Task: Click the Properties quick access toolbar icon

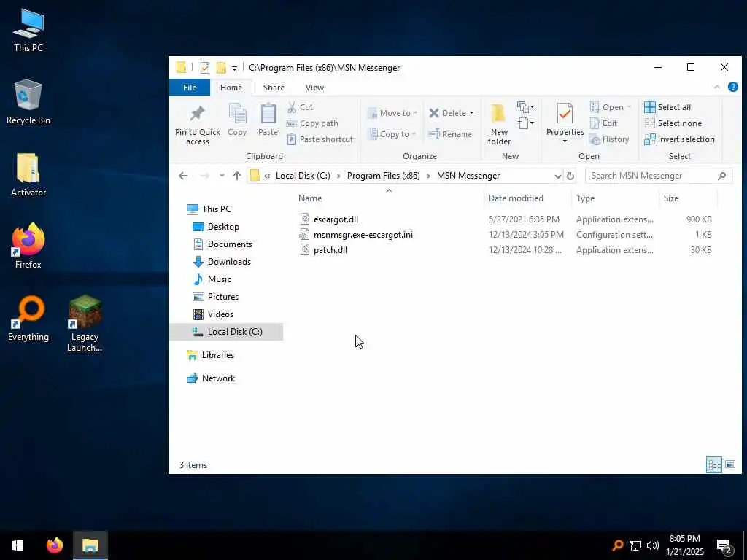Action: pos(205,68)
